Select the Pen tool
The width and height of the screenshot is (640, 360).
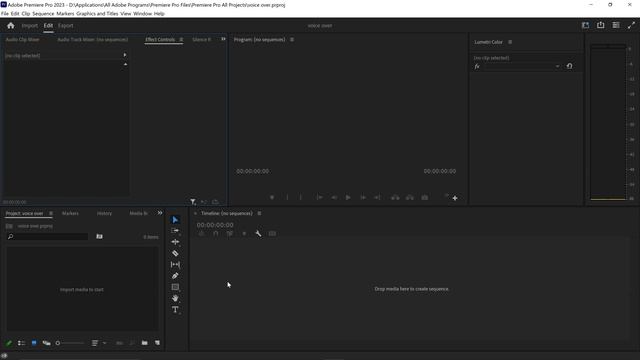click(175, 276)
